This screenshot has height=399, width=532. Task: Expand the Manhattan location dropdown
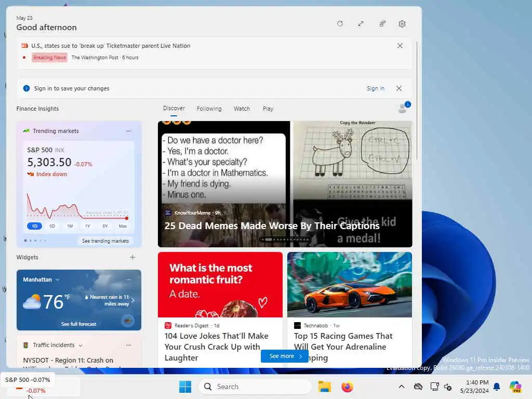click(57, 280)
